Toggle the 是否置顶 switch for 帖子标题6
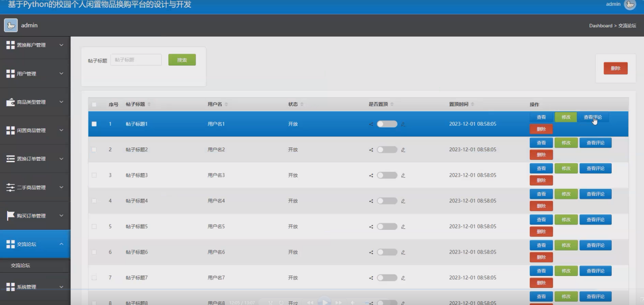This screenshot has height=305, width=644. (x=387, y=252)
